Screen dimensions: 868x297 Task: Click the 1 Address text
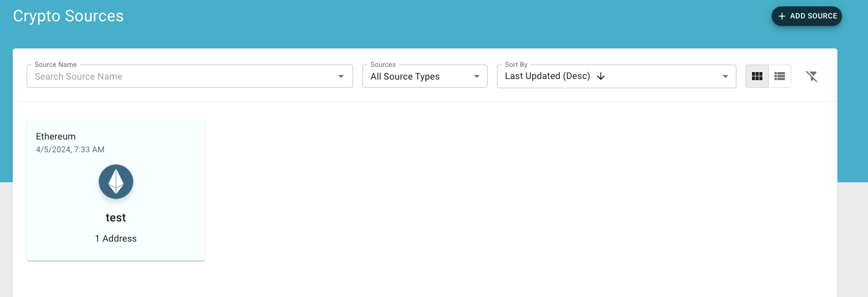coord(116,239)
